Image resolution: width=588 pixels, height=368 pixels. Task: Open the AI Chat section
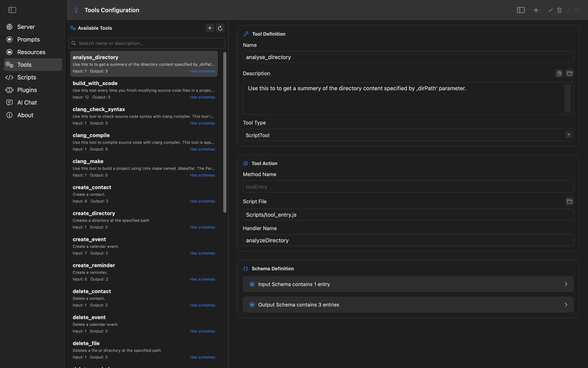[33, 103]
